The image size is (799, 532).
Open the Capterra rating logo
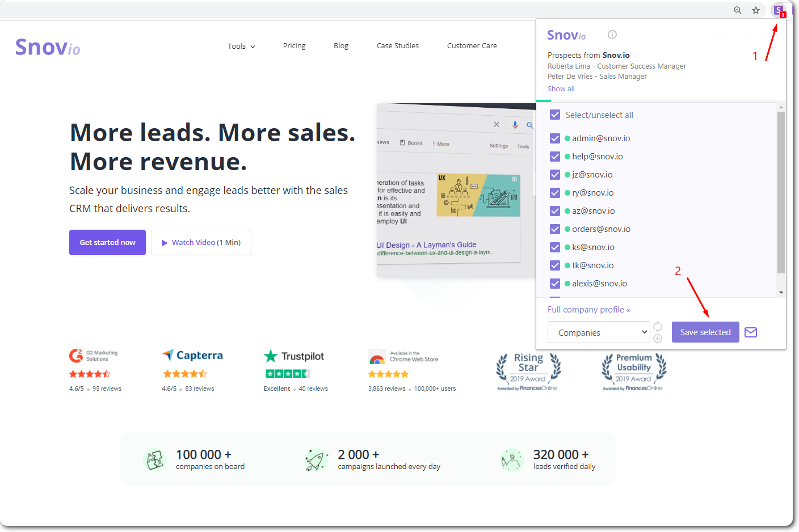[192, 356]
